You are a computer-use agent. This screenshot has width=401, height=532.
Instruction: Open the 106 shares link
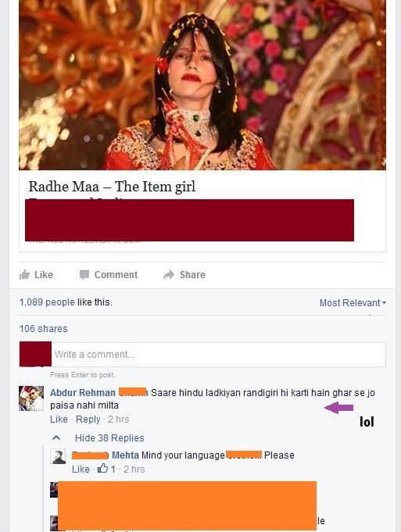44,328
